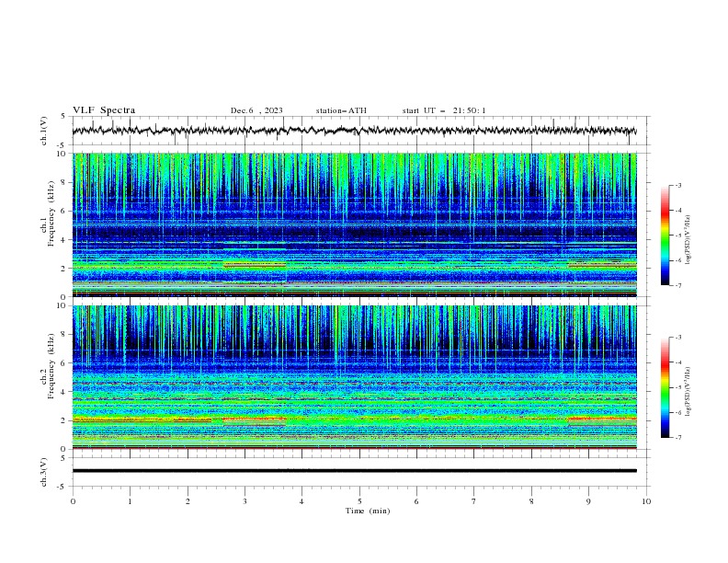Click the "station=ATH" header label

tap(341, 110)
